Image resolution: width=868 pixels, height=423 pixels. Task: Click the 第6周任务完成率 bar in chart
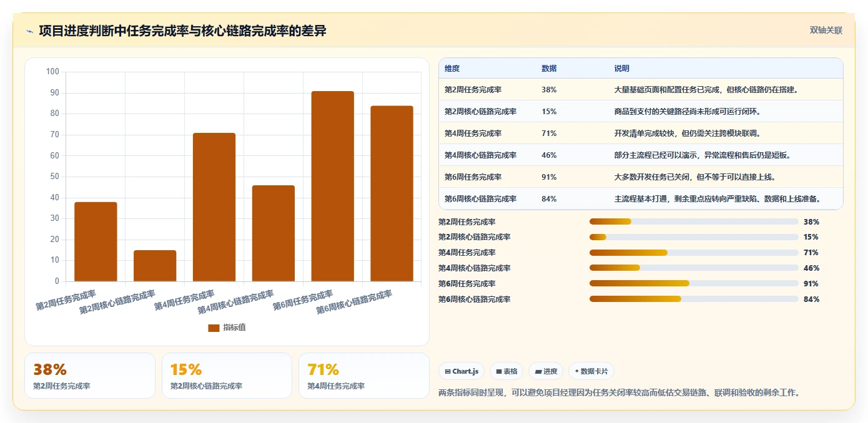(333, 186)
